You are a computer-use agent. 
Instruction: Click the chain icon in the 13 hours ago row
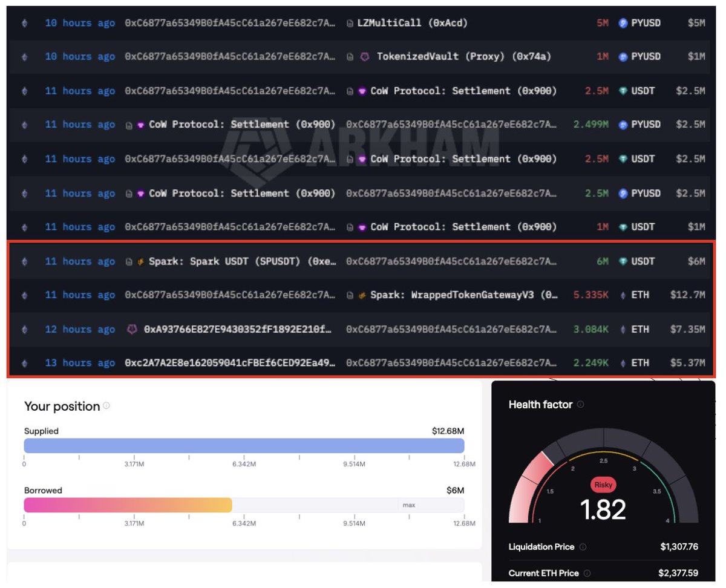click(x=24, y=363)
